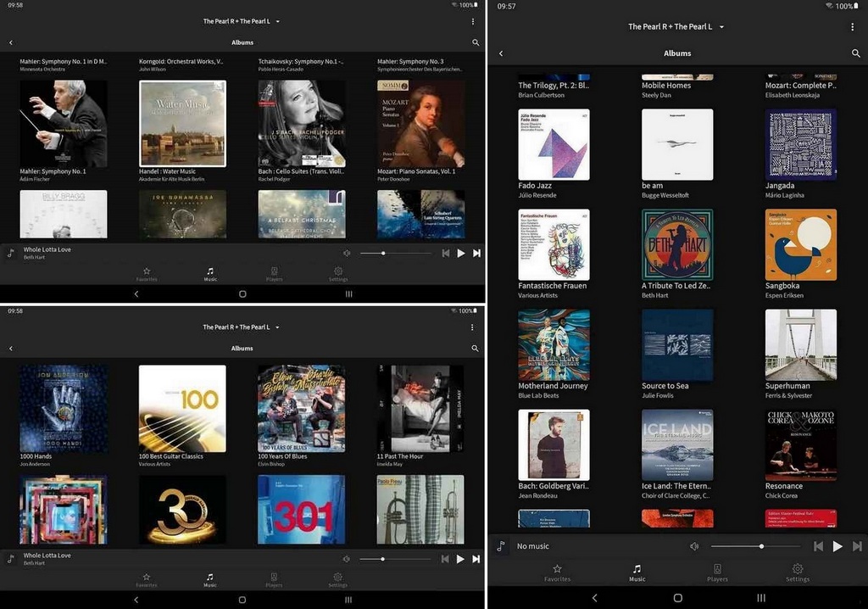Viewport: 868px width, 609px height.
Task: Click the 'Fado Jazz' album title
Action: [x=535, y=186]
